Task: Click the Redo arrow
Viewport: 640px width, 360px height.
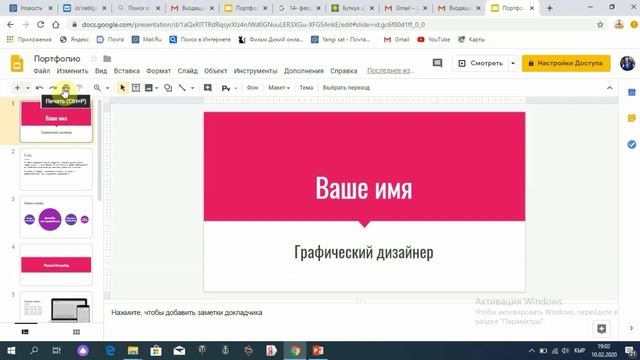Action: point(53,88)
